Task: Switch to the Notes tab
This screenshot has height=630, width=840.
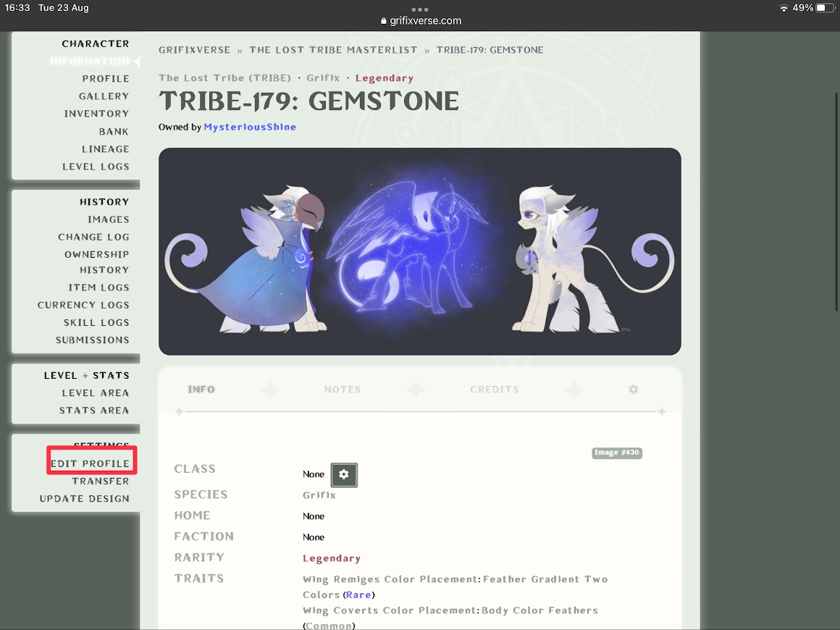Action: pos(343,390)
